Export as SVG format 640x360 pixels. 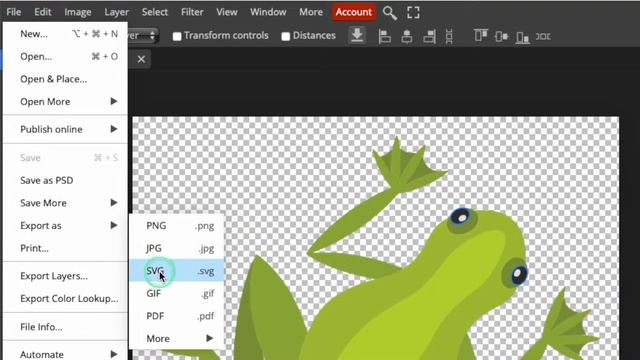pos(177,270)
